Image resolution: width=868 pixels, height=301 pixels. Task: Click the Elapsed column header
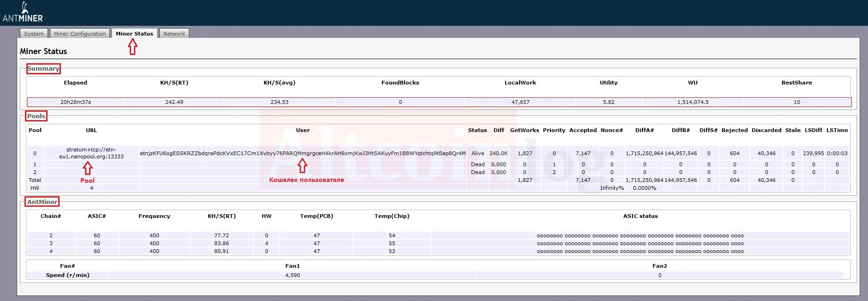[75, 83]
